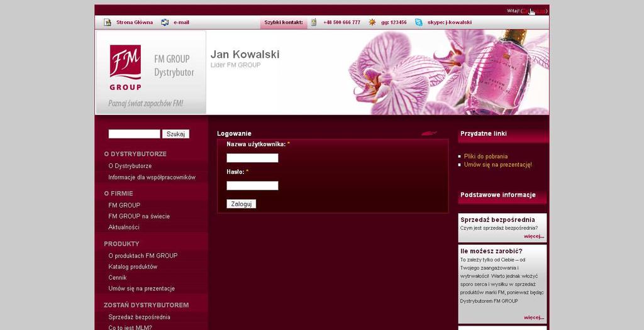Focus the search text field
The height and width of the screenshot is (330, 644).
pyautogui.click(x=135, y=134)
